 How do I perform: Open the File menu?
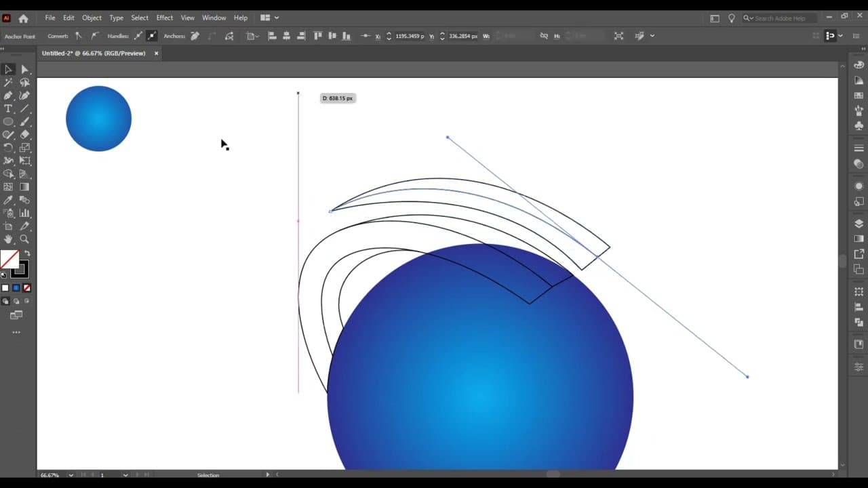[x=50, y=18]
